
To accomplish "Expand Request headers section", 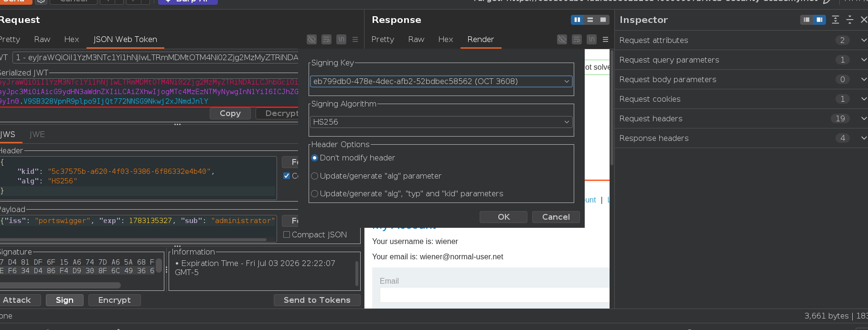I will tap(741, 118).
